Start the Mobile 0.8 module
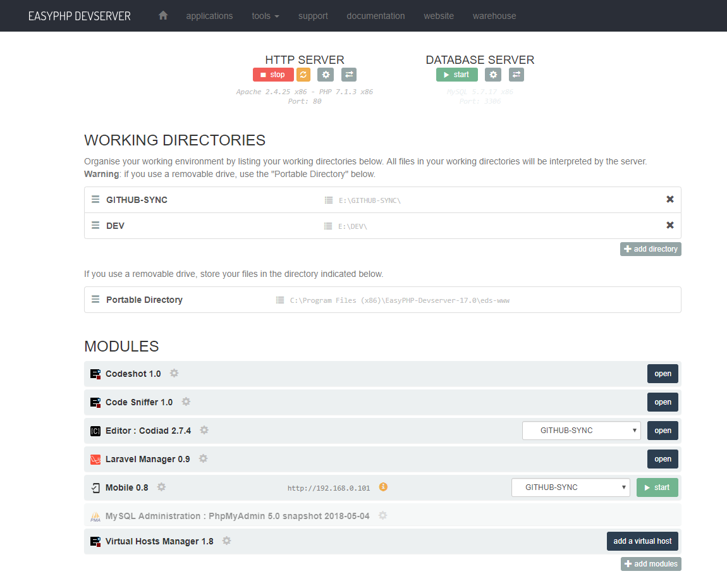Viewport: 727px width, 588px height. [x=657, y=487]
